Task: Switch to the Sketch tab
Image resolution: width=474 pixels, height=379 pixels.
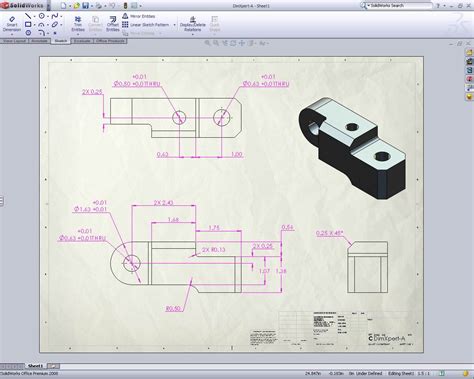Action: coord(61,41)
